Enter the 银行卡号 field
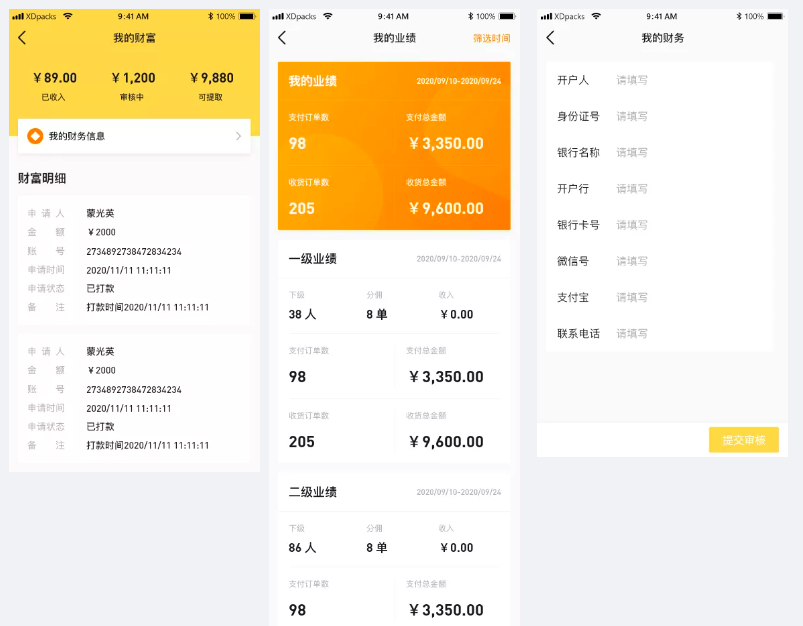Image resolution: width=803 pixels, height=626 pixels. coord(690,225)
